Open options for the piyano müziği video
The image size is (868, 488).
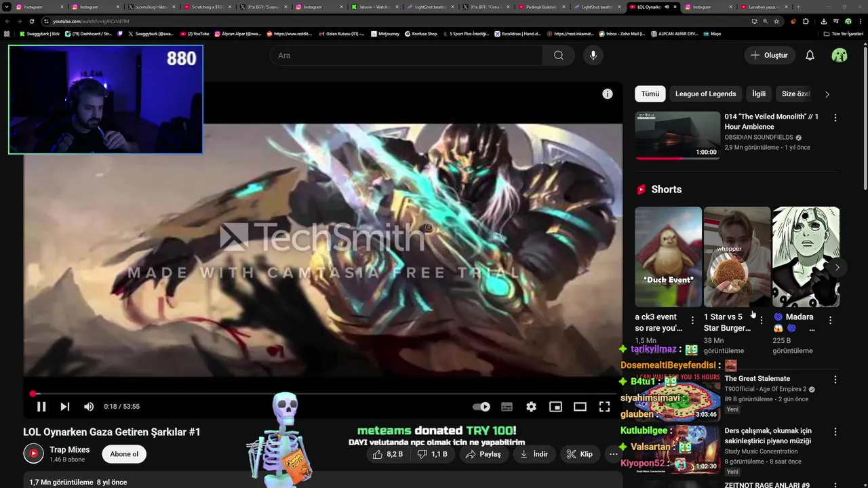pyautogui.click(x=835, y=432)
